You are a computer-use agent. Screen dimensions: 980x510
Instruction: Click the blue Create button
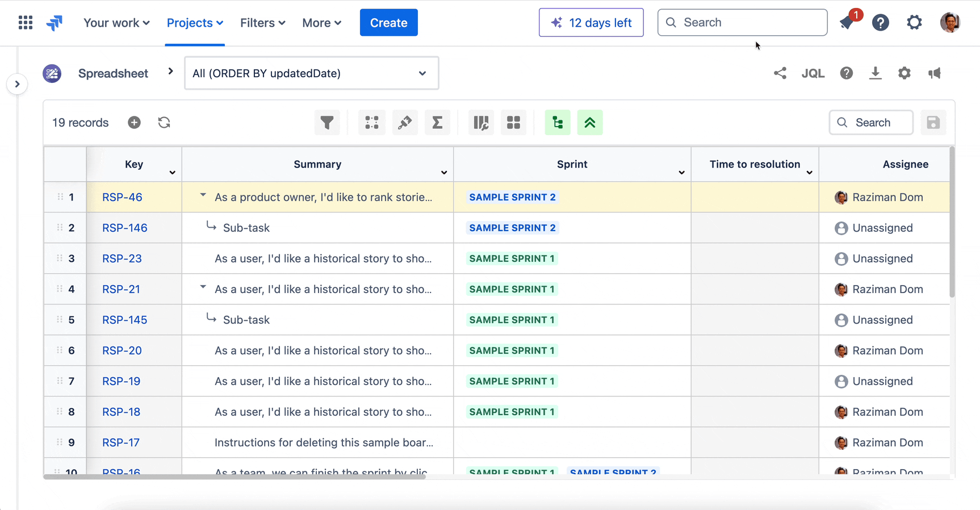pos(388,23)
